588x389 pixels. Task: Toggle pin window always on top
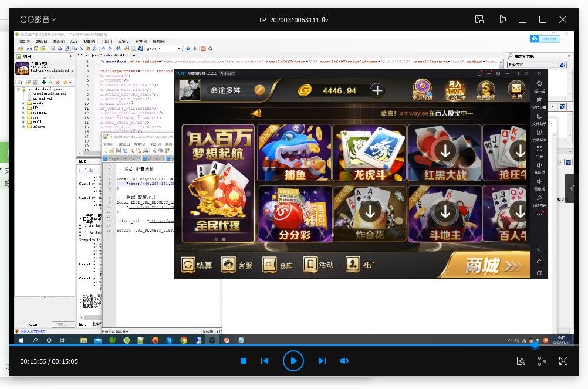[x=501, y=19]
